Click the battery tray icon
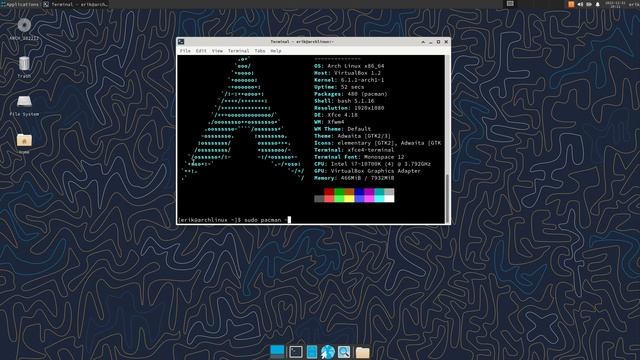Image resolution: width=640 pixels, height=360 pixels. [589, 4]
